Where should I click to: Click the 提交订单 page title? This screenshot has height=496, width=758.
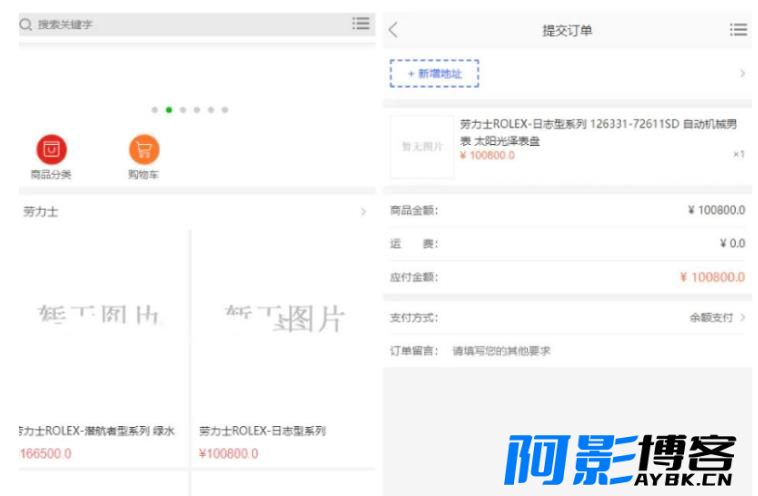(x=567, y=30)
